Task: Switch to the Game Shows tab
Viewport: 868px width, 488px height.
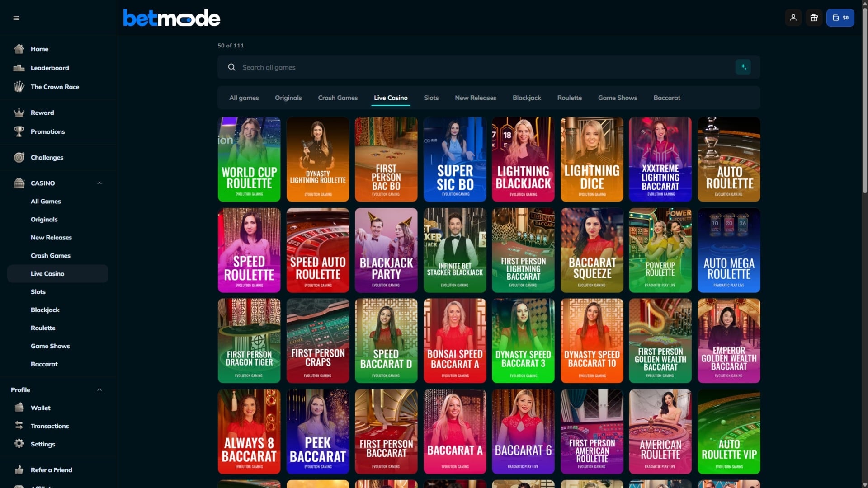Action: (618, 98)
